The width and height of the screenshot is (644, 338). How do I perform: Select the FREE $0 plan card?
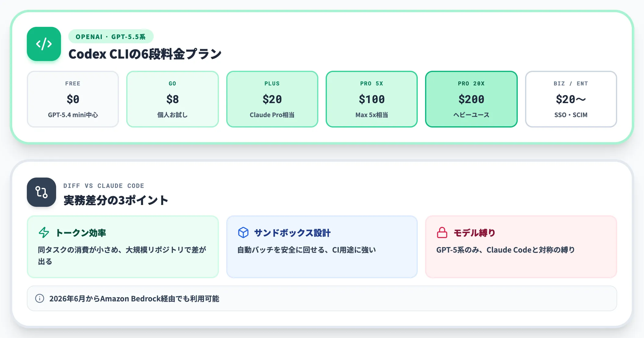73,99
